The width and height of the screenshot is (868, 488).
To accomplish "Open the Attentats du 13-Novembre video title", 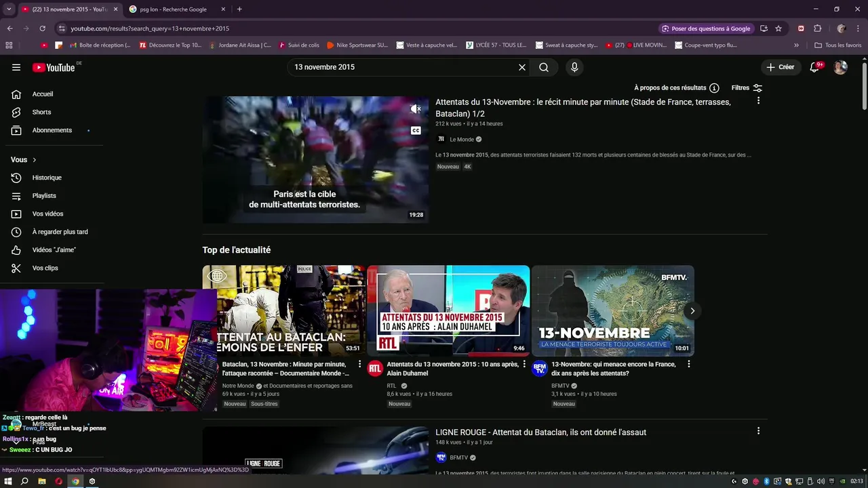I will point(583,108).
